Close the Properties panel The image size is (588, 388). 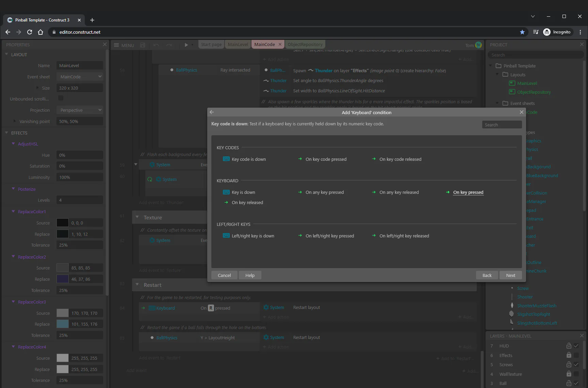[105, 44]
